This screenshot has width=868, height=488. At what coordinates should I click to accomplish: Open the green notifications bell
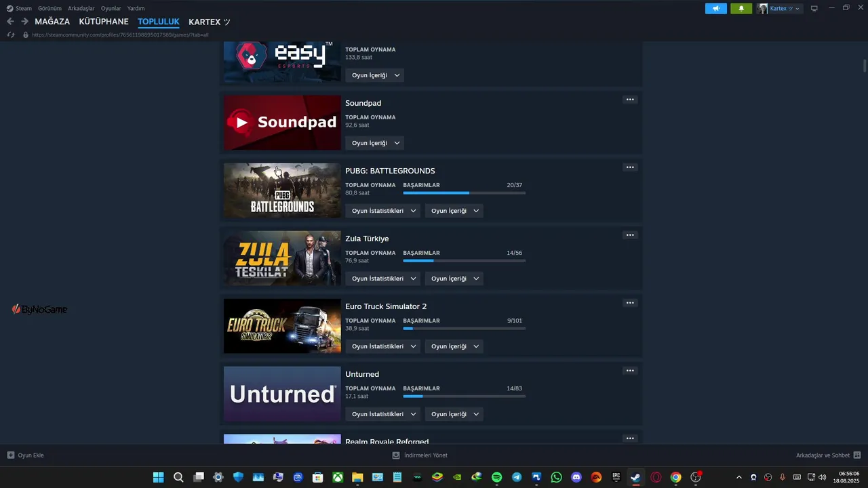[x=741, y=8]
